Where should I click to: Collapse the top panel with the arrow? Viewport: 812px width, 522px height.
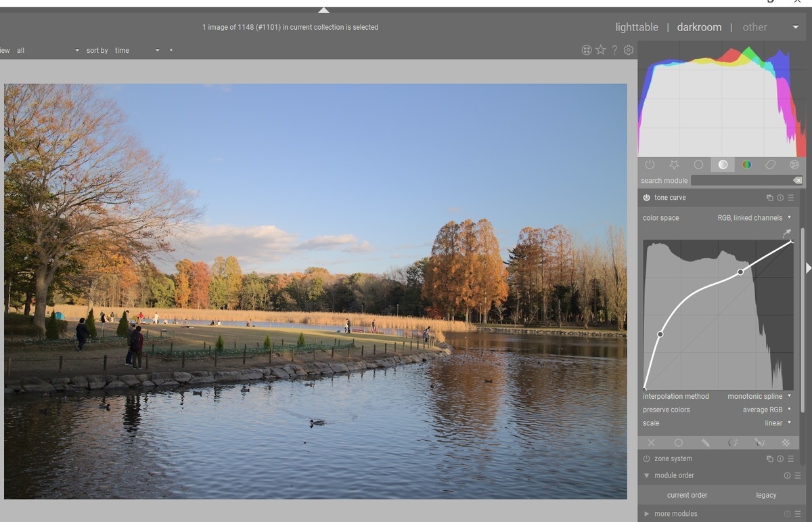pyautogui.click(x=323, y=10)
